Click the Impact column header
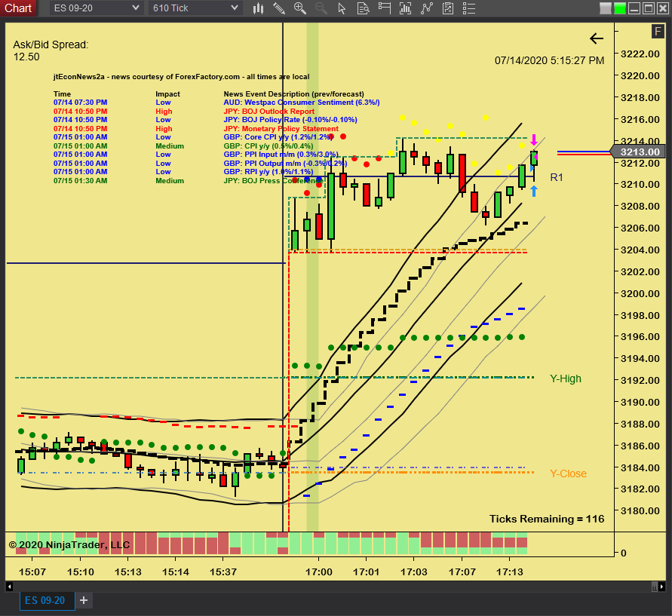Viewport: 672px width, 616px height. [167, 94]
